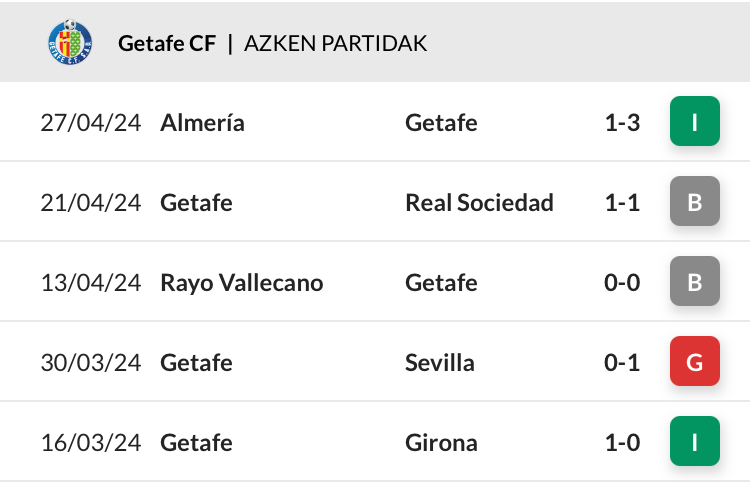Open the Rayo Vallecano team link
Screen dimensions: 750x483
pyautogui.click(x=242, y=283)
